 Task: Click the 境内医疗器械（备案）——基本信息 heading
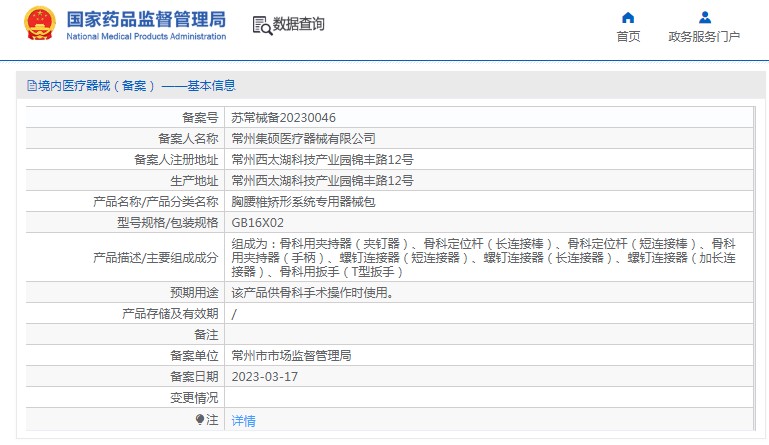click(x=137, y=86)
